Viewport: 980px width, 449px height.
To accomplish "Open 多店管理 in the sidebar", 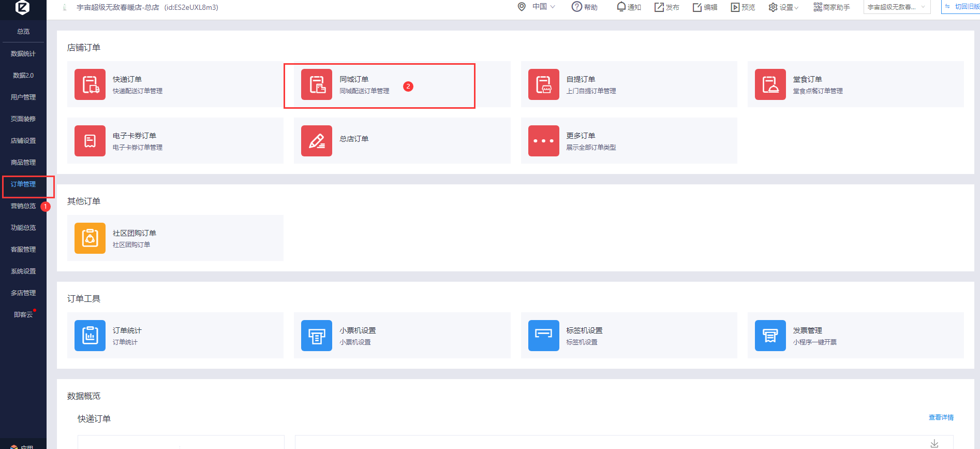I will click(23, 293).
